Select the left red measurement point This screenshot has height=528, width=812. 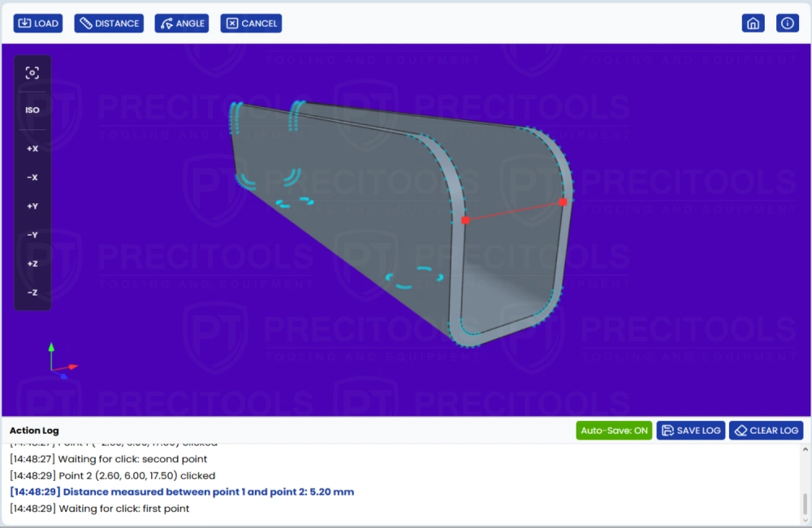pyautogui.click(x=465, y=220)
